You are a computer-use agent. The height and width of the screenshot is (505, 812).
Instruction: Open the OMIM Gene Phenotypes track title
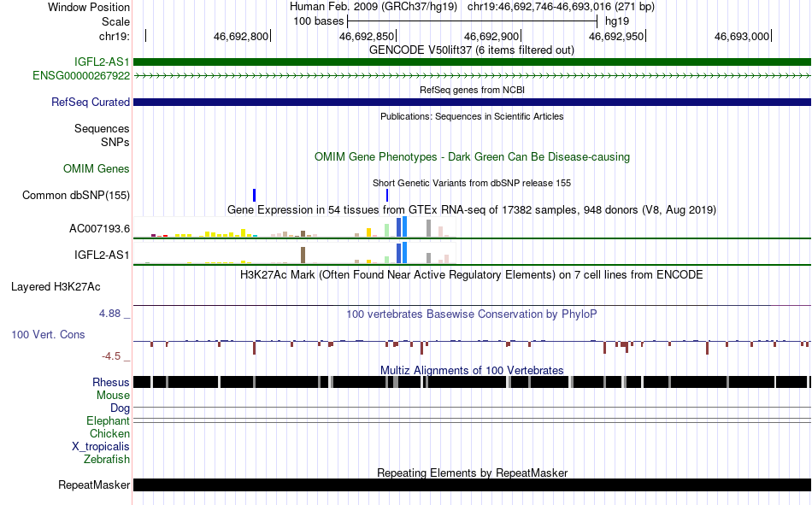(472, 157)
